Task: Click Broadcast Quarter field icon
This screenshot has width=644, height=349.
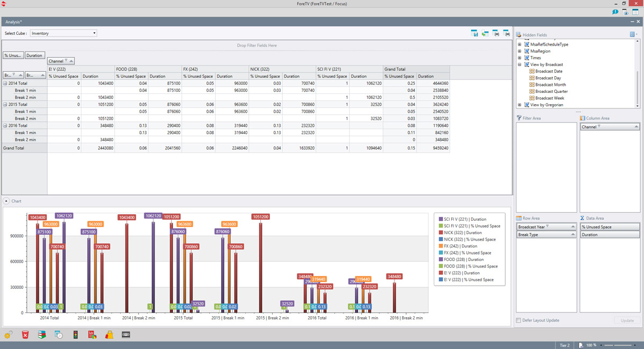Action: point(532,91)
